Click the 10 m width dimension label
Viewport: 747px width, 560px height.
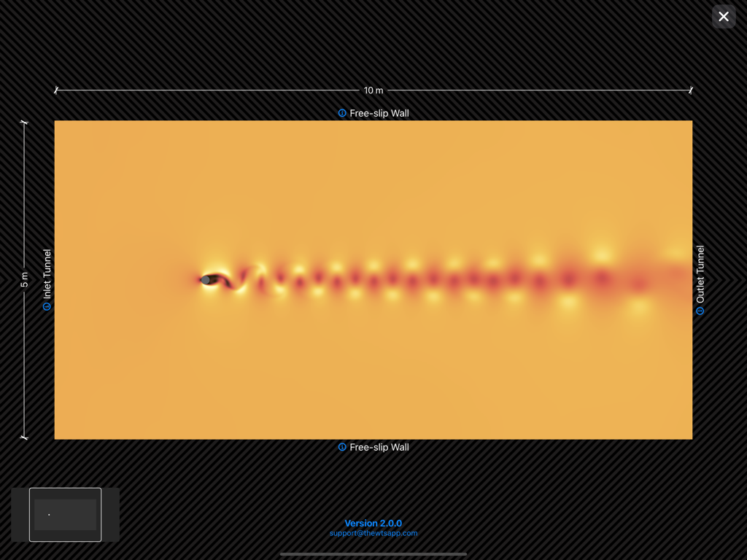(x=373, y=90)
